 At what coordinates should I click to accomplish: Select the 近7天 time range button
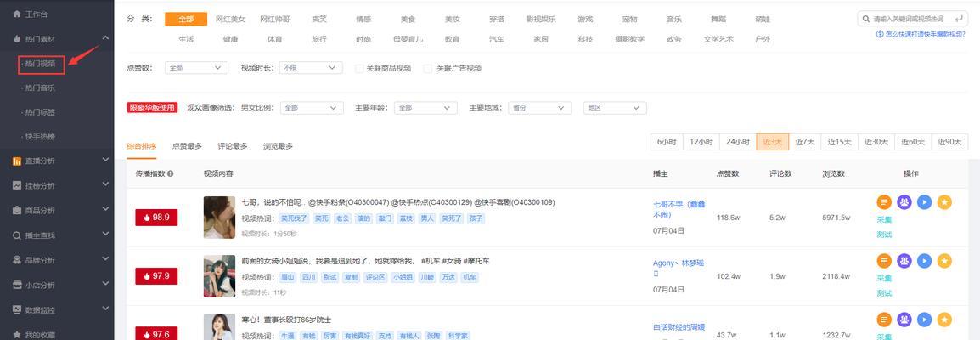(805, 142)
